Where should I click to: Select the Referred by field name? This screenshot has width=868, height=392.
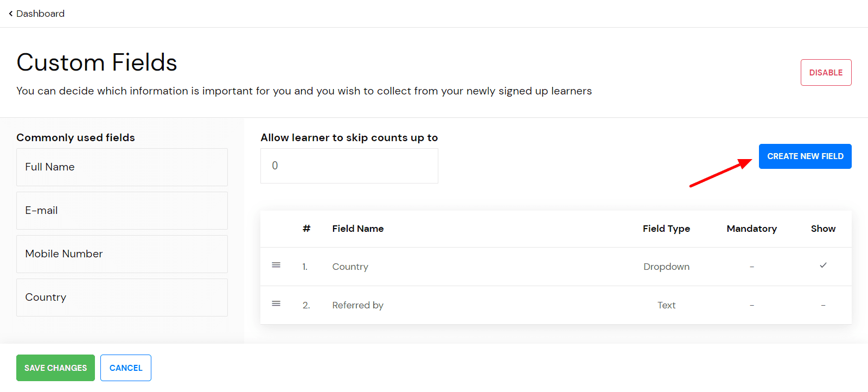coord(358,305)
